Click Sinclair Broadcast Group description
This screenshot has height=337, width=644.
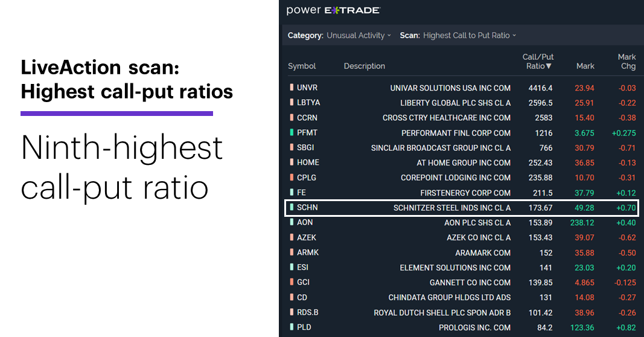(441, 148)
